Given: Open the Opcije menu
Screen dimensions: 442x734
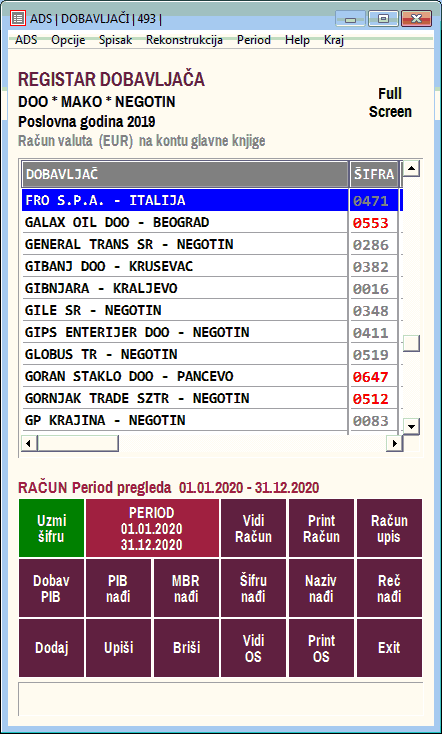Looking at the screenshot, I should click(68, 40).
